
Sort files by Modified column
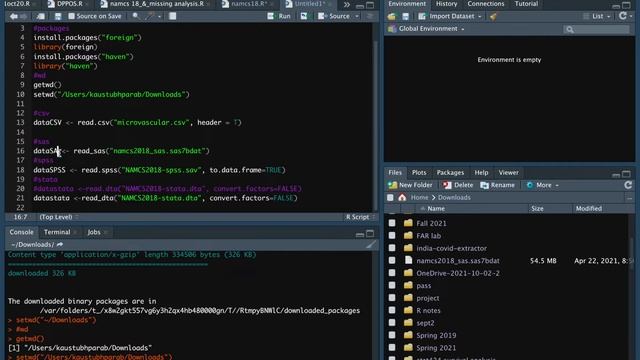pyautogui.click(x=589, y=209)
